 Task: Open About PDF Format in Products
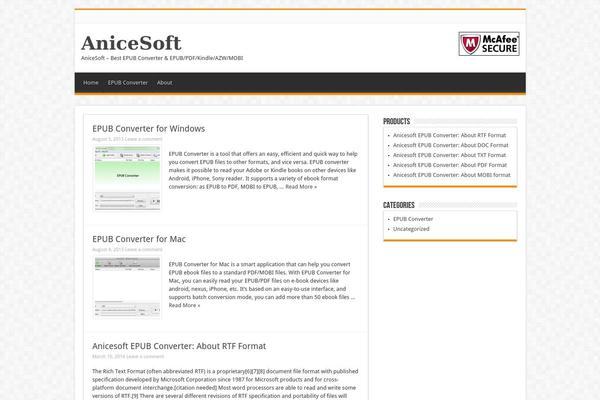450,165
